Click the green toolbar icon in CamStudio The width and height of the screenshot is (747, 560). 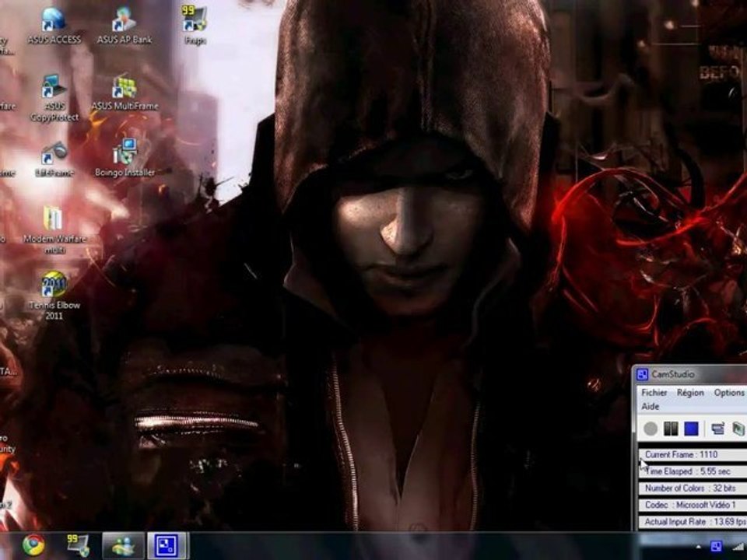pyautogui.click(x=739, y=429)
